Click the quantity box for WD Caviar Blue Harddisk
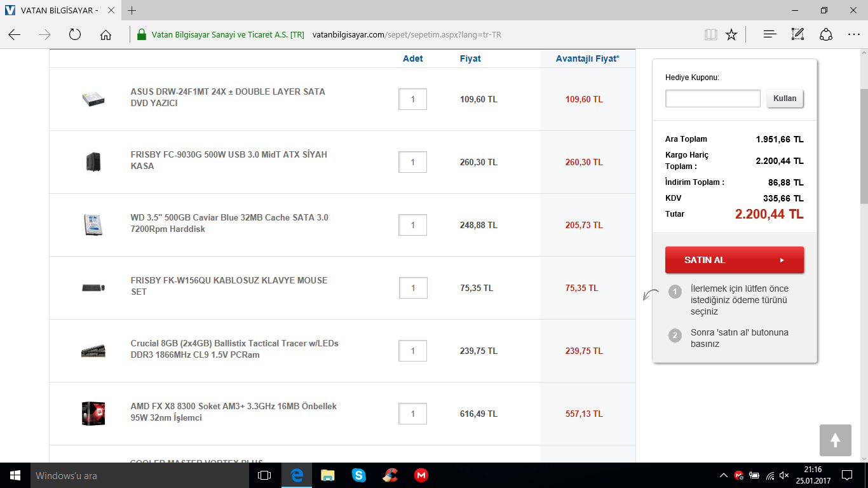The width and height of the screenshot is (868, 488). (x=413, y=225)
